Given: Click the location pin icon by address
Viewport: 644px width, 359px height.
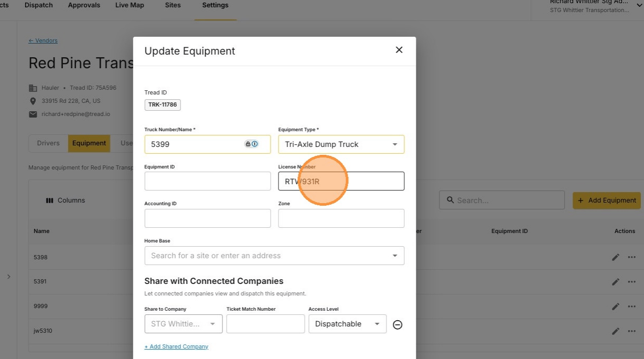Looking at the screenshot, I should [x=33, y=101].
